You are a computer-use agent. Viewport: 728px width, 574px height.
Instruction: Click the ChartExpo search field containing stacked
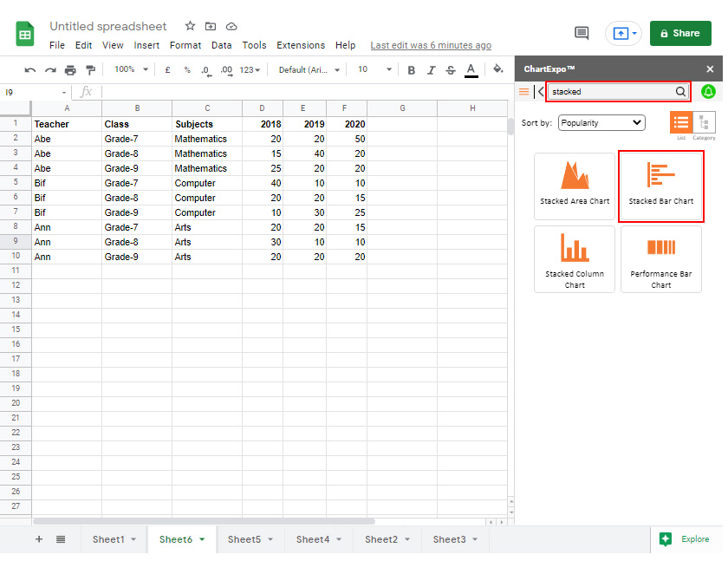pyautogui.click(x=611, y=91)
